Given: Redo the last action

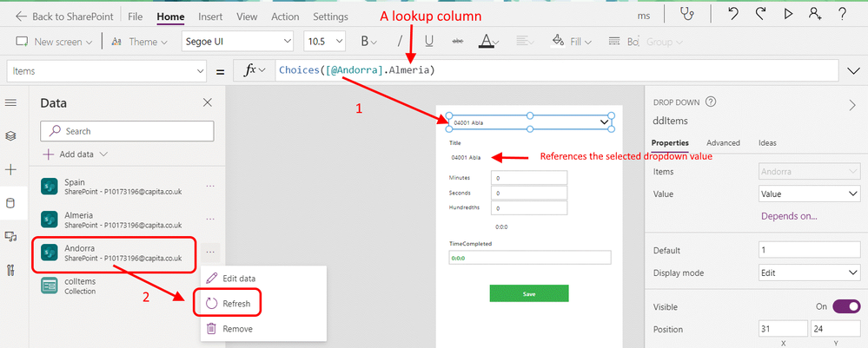Looking at the screenshot, I should pos(760,15).
